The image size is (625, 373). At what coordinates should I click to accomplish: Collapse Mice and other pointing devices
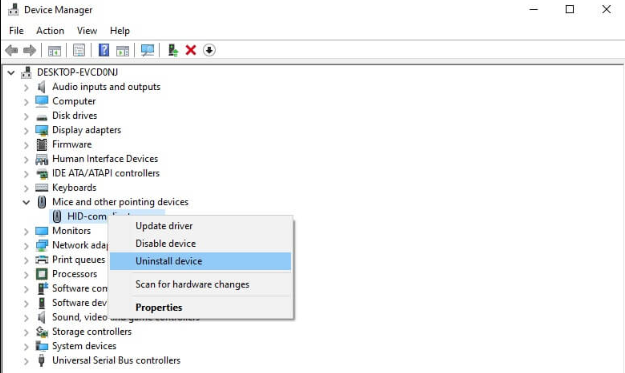(26, 202)
